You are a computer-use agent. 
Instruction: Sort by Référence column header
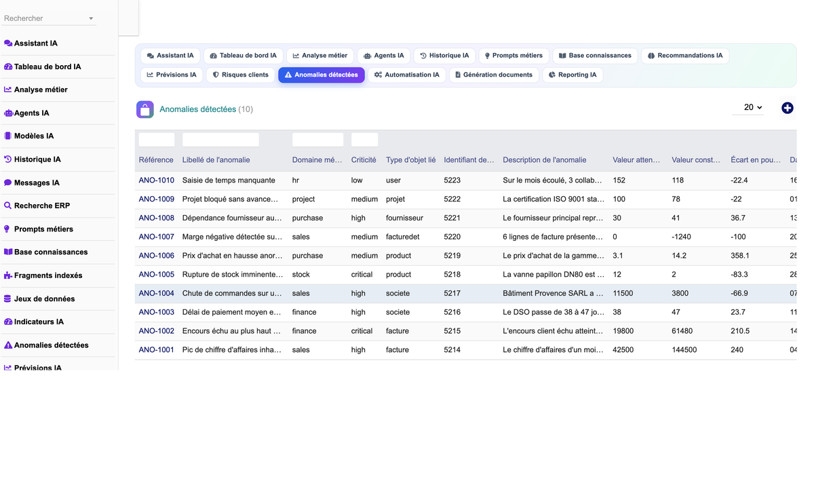156,160
